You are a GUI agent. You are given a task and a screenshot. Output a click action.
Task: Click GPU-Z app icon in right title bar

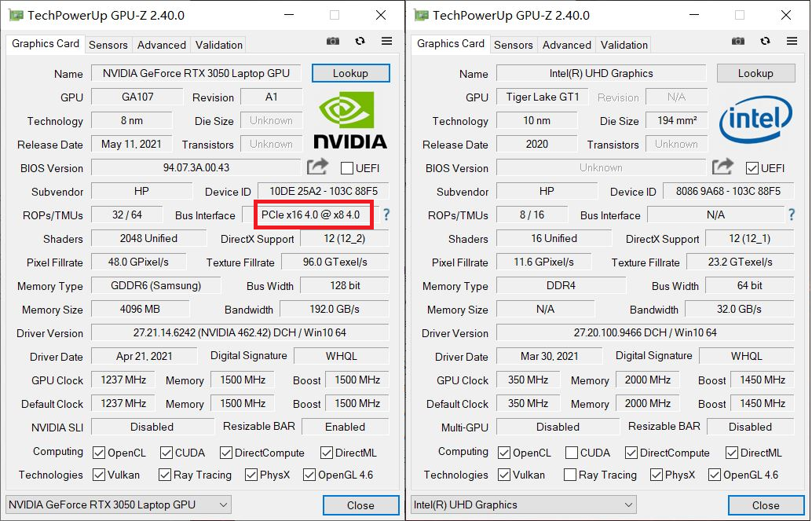pyautogui.click(x=421, y=15)
